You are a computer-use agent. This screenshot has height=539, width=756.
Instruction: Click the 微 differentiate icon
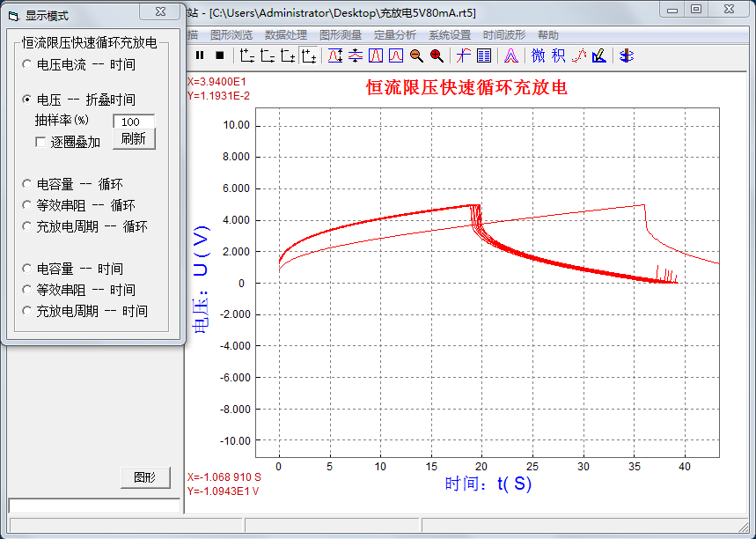coord(538,55)
